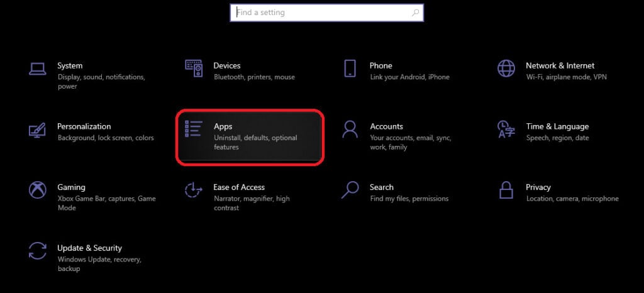Open Search settings title

[382, 187]
